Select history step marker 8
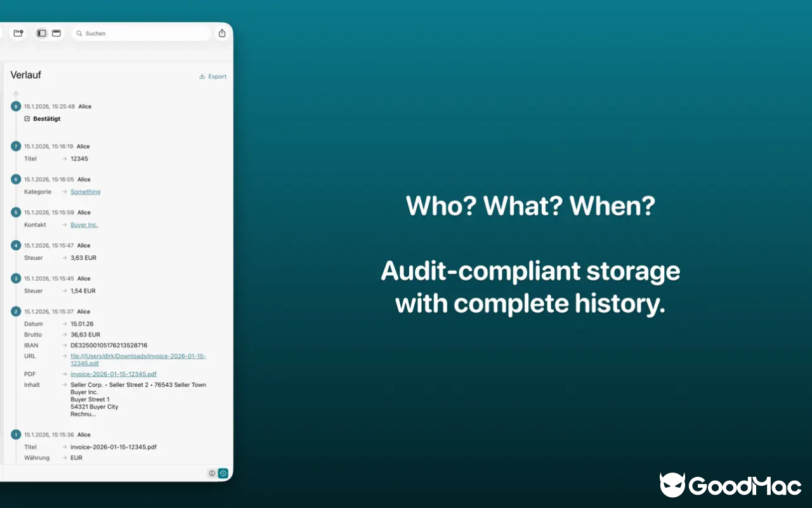The image size is (812, 508). (16, 106)
